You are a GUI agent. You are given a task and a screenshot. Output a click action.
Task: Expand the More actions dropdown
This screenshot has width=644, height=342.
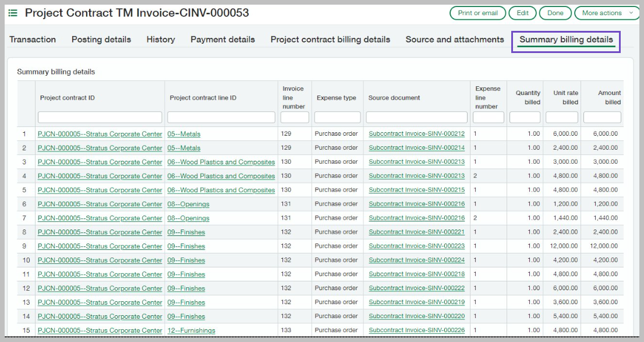click(x=607, y=13)
